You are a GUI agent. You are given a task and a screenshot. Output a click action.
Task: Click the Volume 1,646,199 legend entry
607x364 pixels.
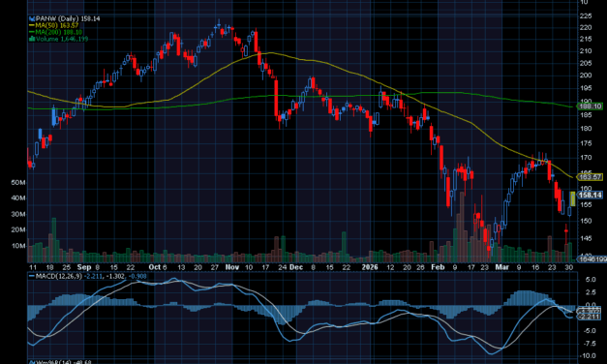[x=62, y=39]
